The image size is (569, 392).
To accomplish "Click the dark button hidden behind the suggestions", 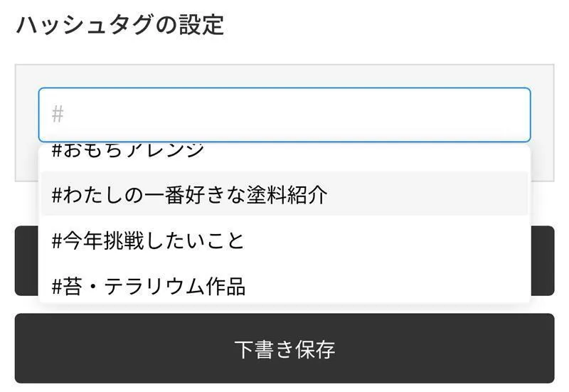I will [x=543, y=260].
